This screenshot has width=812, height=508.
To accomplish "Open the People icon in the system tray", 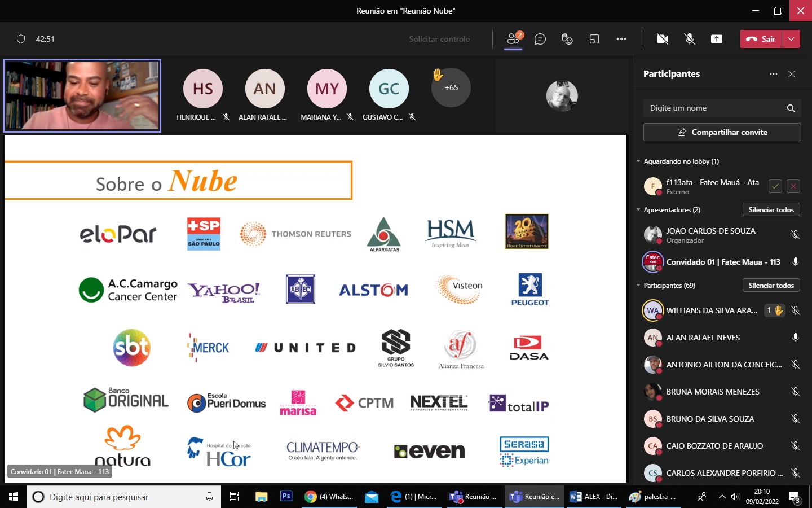I will tap(702, 497).
